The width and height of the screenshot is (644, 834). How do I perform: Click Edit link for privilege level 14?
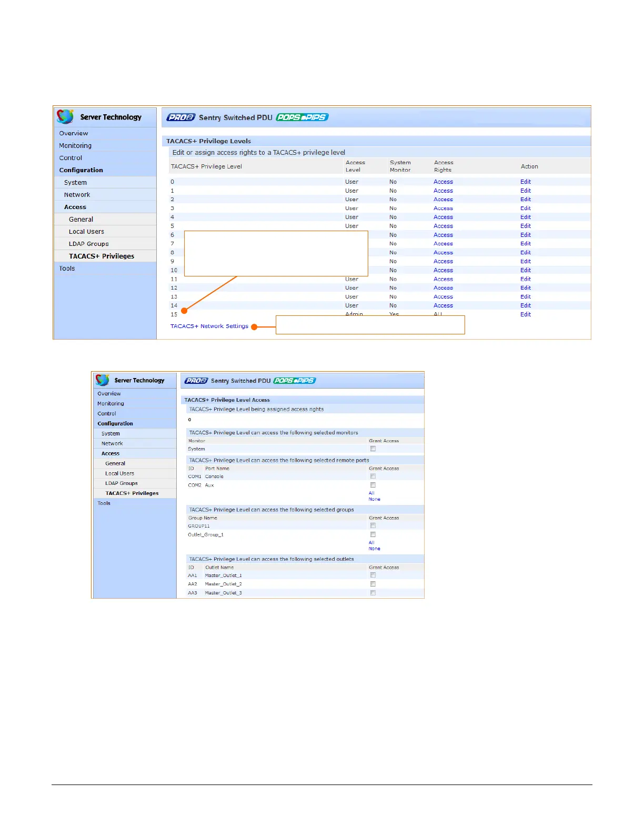pyautogui.click(x=526, y=305)
